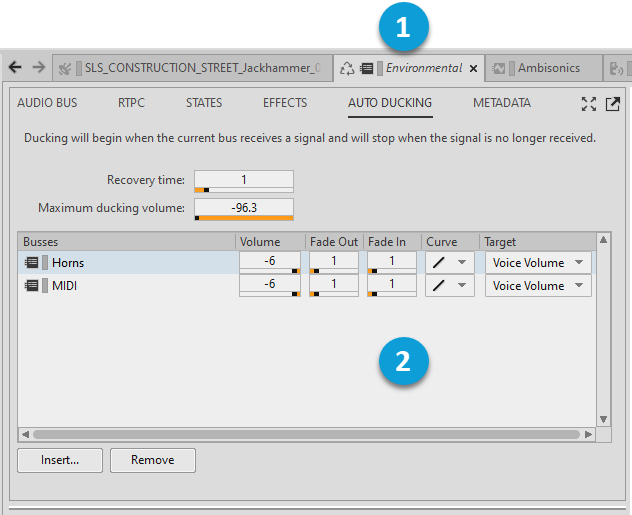The width and height of the screenshot is (632, 515).
Task: Click the back navigation arrow
Action: point(15,67)
